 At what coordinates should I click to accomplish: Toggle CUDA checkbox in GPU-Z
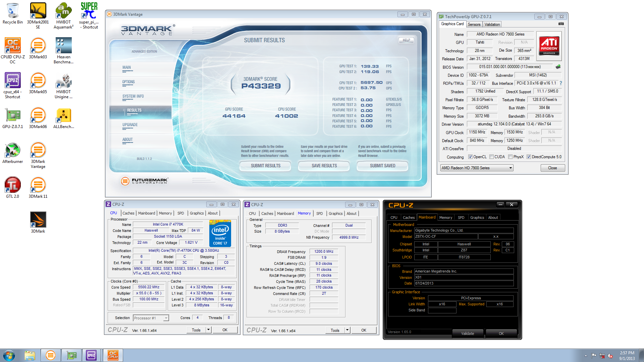(x=491, y=157)
